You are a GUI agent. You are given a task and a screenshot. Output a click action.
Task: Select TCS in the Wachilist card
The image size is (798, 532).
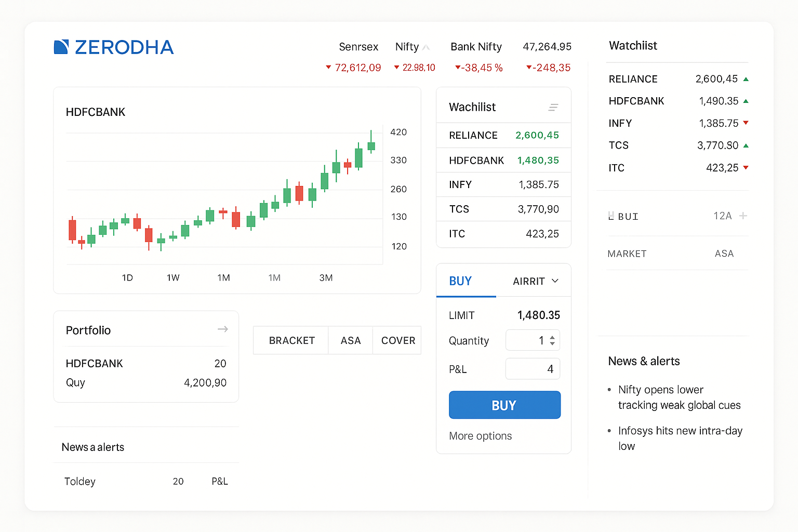(503, 209)
